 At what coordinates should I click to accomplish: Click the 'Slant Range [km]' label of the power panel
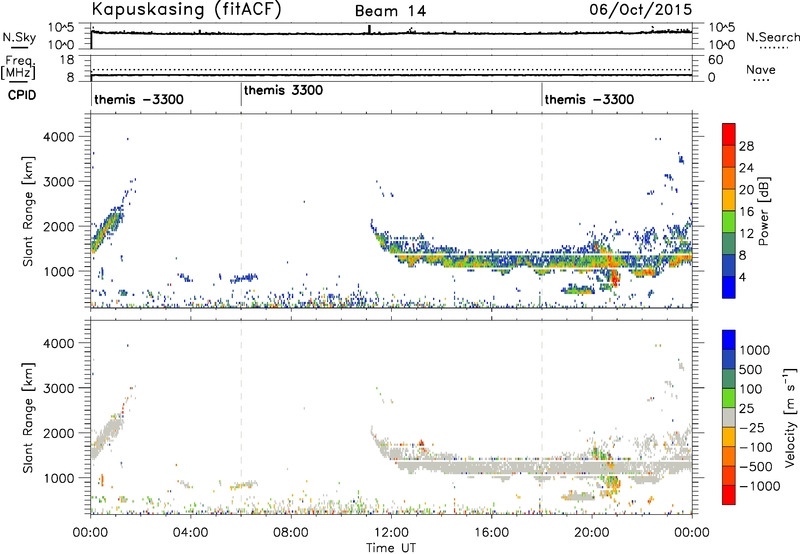tap(28, 211)
